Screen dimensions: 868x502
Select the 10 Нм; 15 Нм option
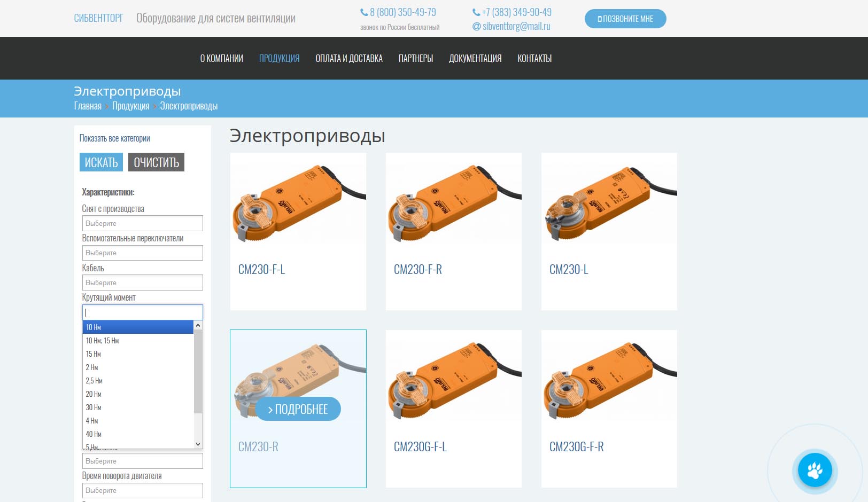point(138,340)
